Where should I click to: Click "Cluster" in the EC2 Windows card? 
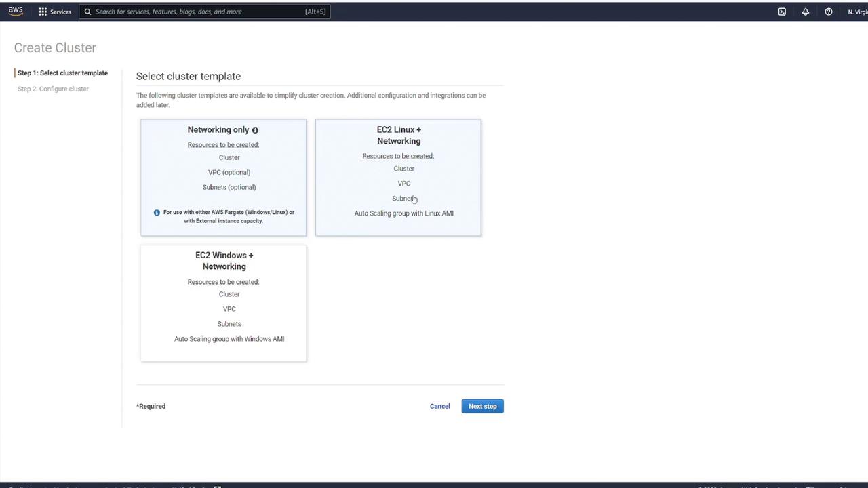(x=229, y=294)
